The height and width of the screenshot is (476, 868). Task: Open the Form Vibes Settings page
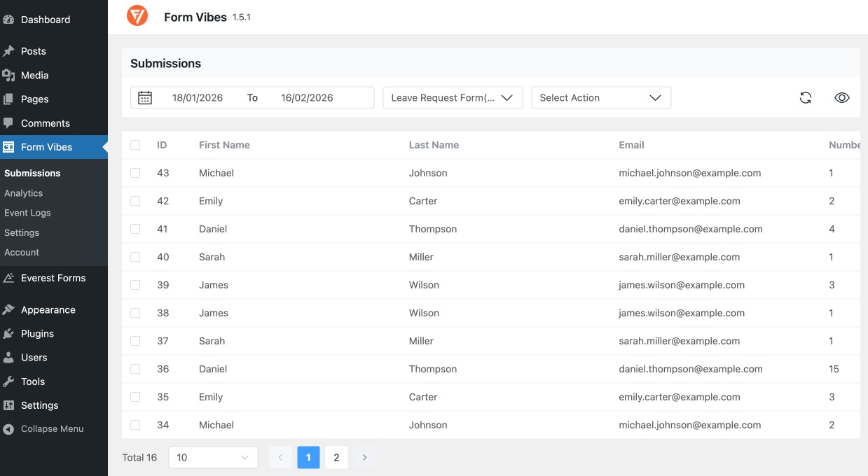pos(22,232)
